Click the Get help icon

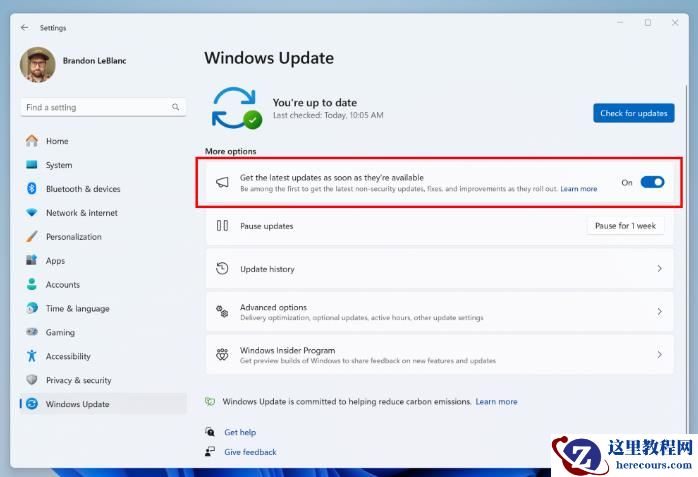tap(210, 432)
